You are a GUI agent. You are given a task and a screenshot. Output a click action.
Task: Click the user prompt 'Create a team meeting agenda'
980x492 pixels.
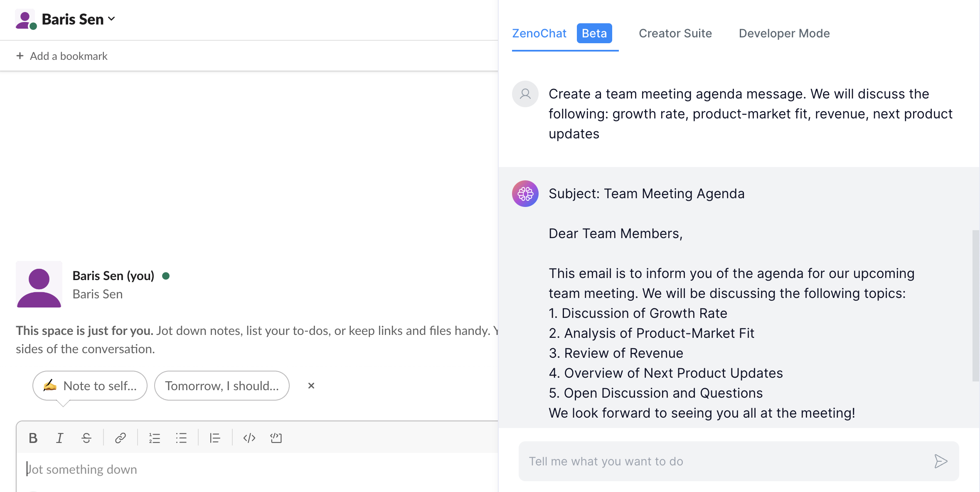[751, 114]
